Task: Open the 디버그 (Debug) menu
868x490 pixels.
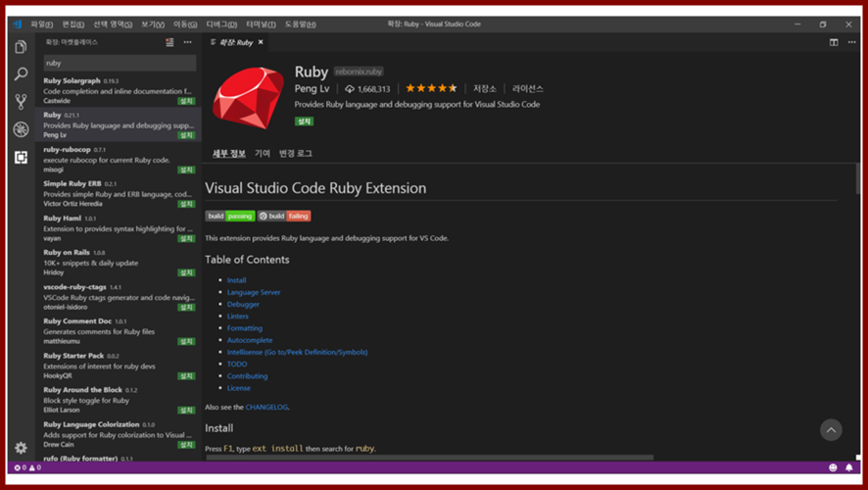Action: pos(221,24)
